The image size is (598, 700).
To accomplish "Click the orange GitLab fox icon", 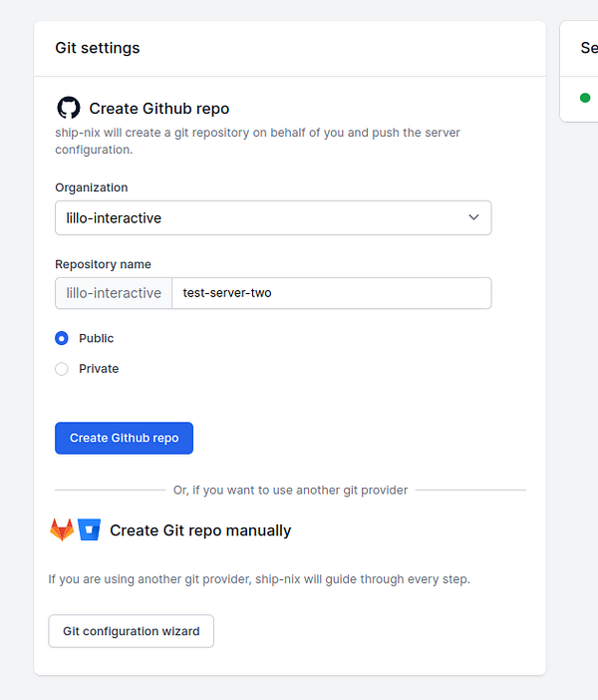I will click(62, 529).
